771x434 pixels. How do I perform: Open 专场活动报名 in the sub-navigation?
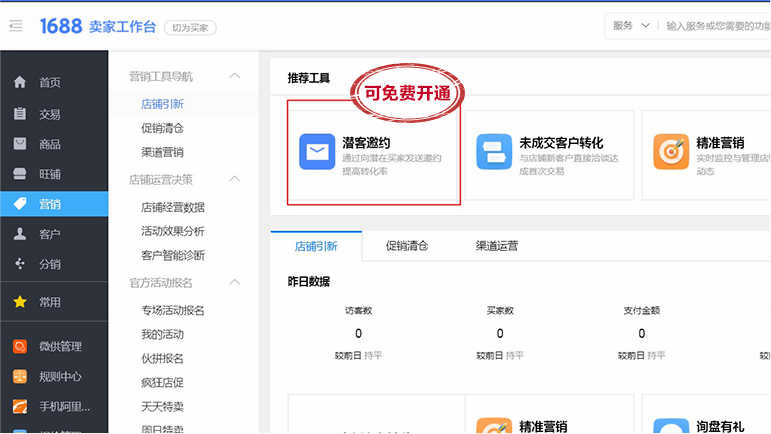(x=173, y=310)
